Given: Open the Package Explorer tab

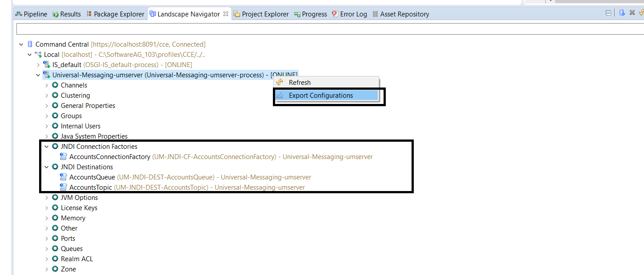Looking at the screenshot, I should click(x=115, y=14).
